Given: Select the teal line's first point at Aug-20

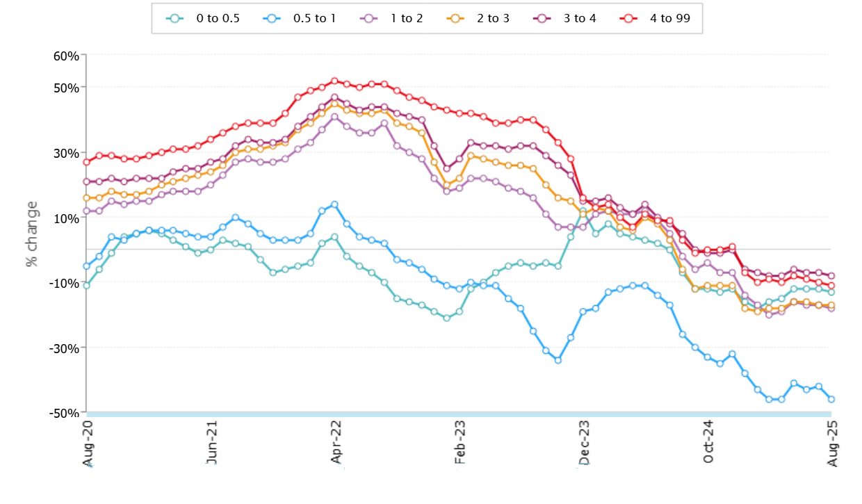Looking at the screenshot, I should tap(86, 286).
